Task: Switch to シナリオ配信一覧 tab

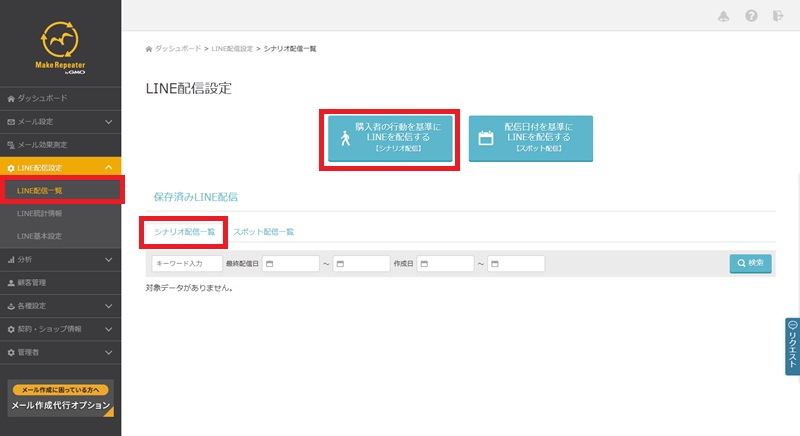Action: [184, 232]
